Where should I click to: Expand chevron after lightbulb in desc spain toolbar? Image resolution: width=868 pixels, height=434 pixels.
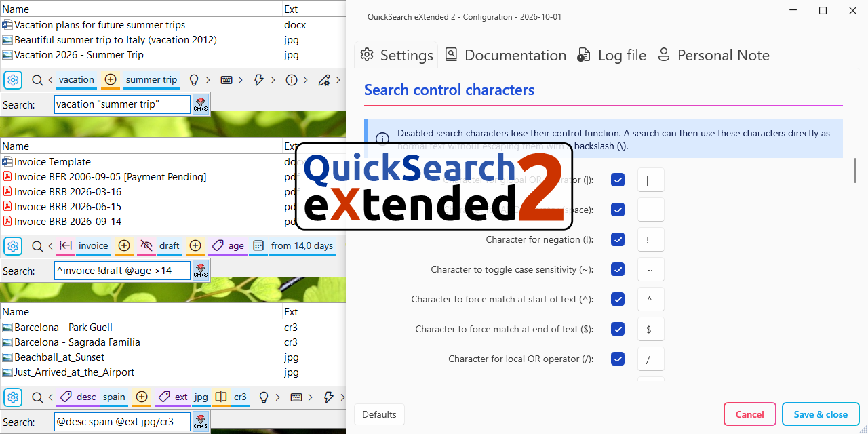277,397
